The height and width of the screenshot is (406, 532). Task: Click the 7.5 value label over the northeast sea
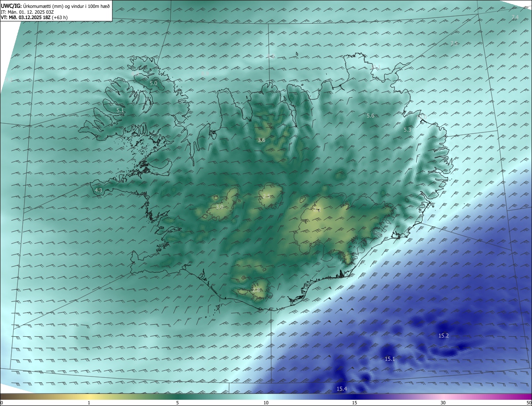point(454,44)
